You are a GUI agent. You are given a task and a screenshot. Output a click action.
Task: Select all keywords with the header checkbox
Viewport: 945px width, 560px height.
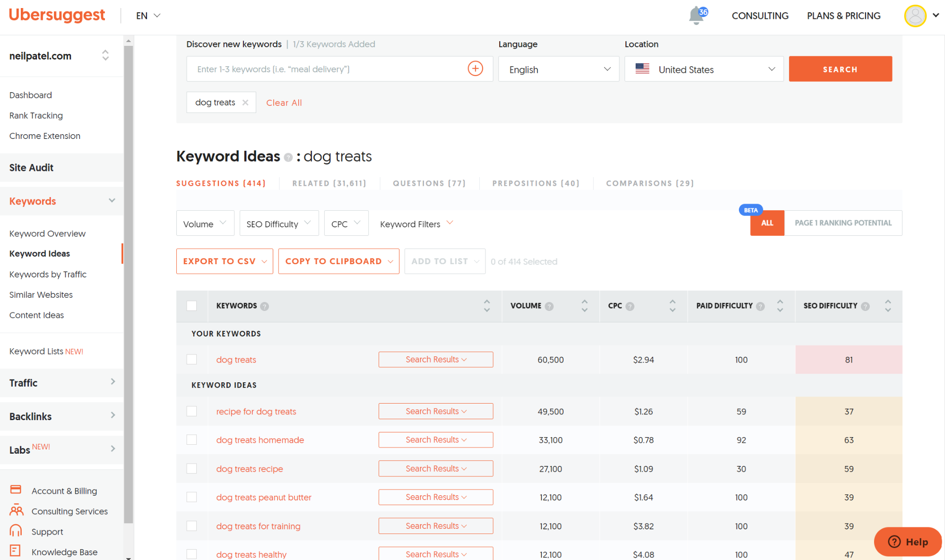pos(191,306)
